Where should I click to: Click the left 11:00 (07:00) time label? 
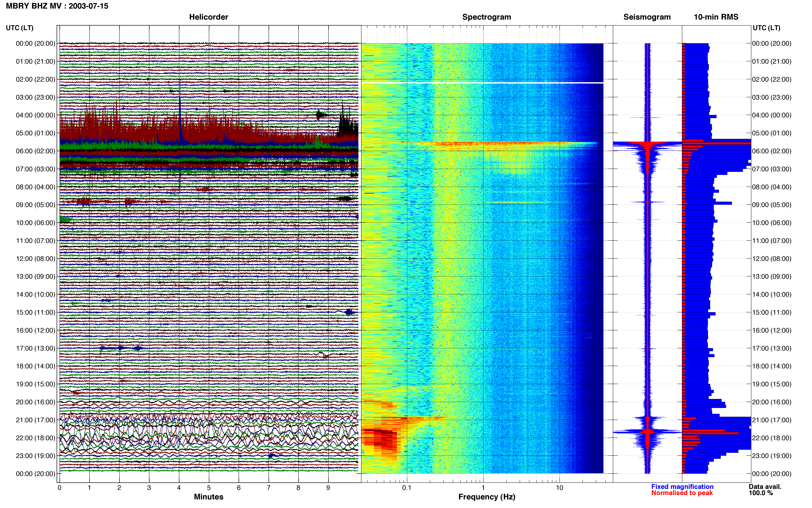coord(36,240)
